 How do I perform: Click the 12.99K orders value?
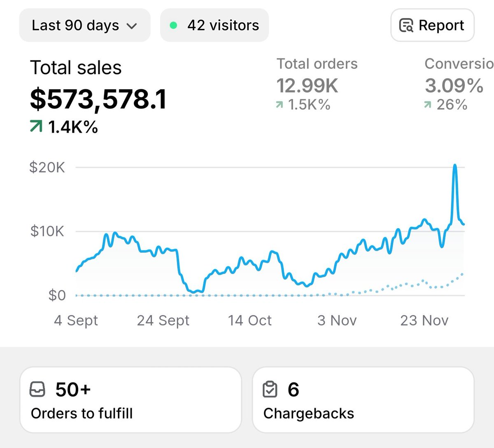tap(307, 86)
